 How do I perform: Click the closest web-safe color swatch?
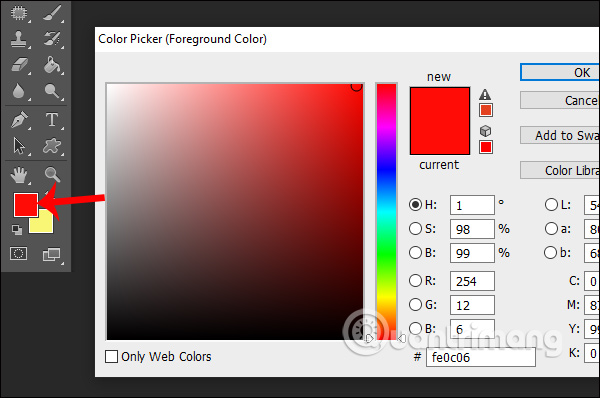(x=486, y=147)
